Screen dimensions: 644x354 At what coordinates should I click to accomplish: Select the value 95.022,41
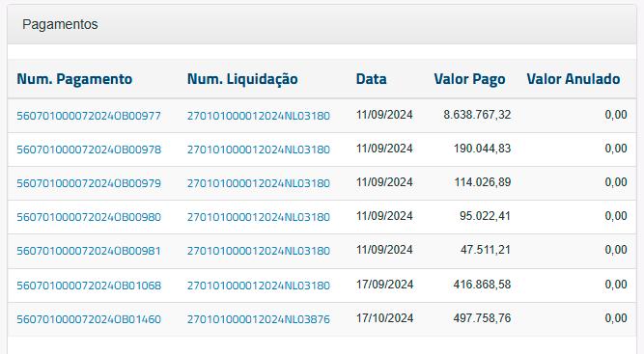click(x=485, y=216)
